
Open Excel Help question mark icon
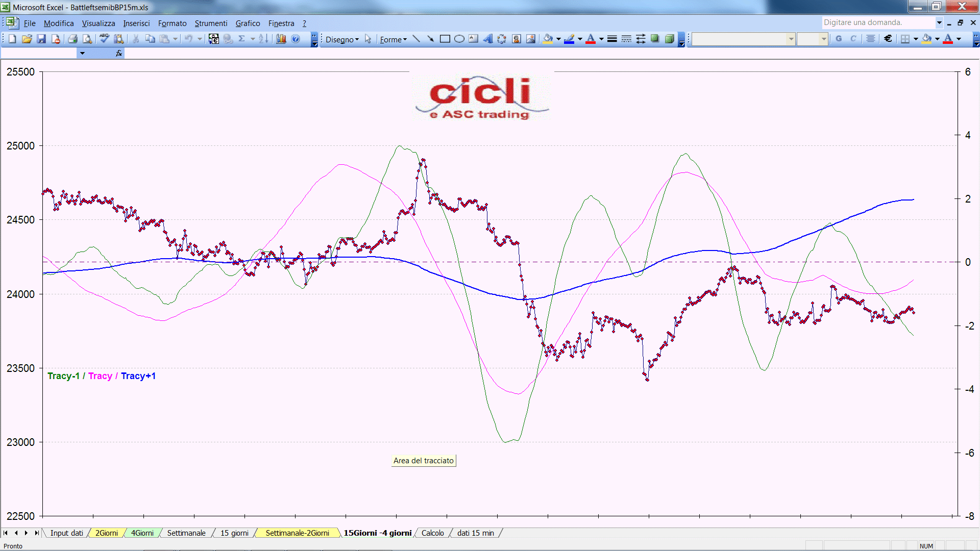coord(296,39)
